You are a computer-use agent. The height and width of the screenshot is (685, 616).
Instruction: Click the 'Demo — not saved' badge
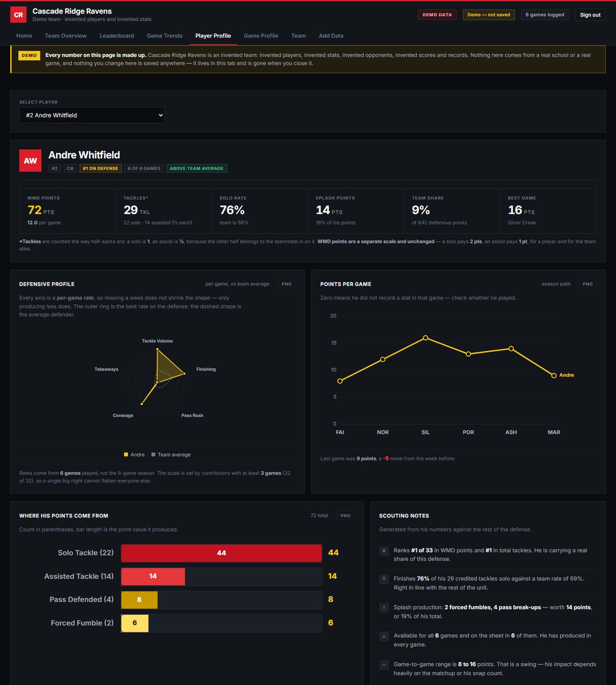(489, 15)
